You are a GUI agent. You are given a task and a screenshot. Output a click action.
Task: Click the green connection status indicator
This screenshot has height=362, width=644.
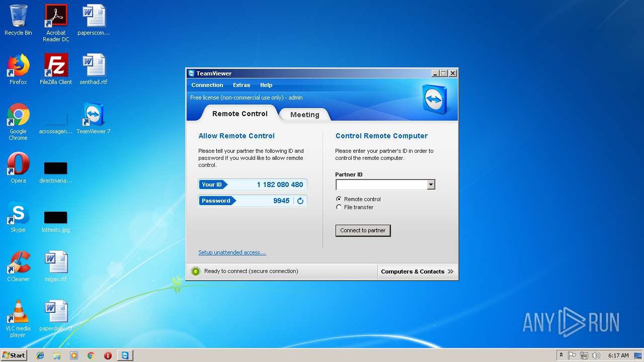point(196,271)
